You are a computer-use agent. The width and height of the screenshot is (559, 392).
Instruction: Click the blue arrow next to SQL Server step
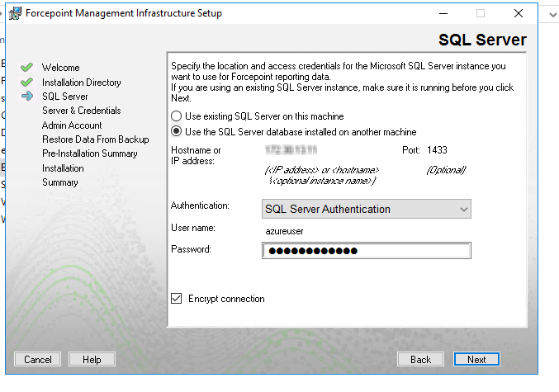tap(27, 96)
